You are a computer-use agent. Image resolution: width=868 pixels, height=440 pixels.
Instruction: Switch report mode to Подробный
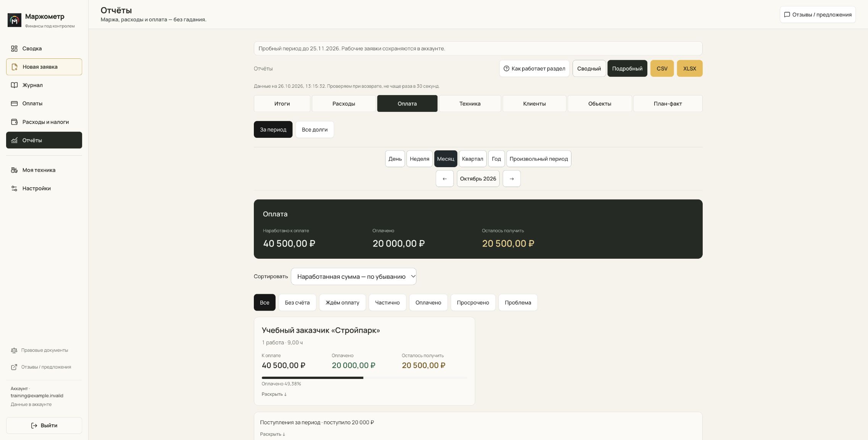pos(627,69)
